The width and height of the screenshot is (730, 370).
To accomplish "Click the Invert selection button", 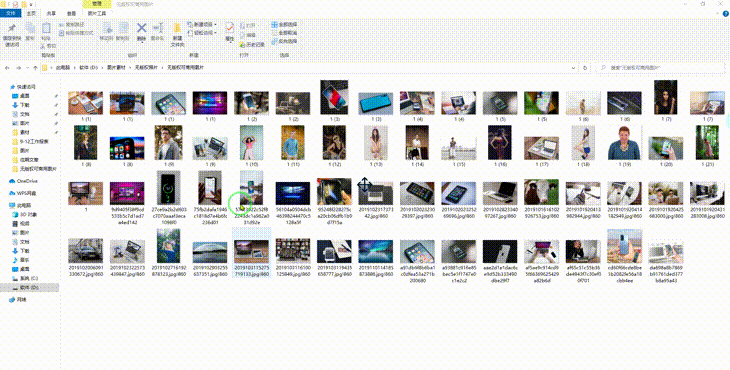I will tap(284, 41).
